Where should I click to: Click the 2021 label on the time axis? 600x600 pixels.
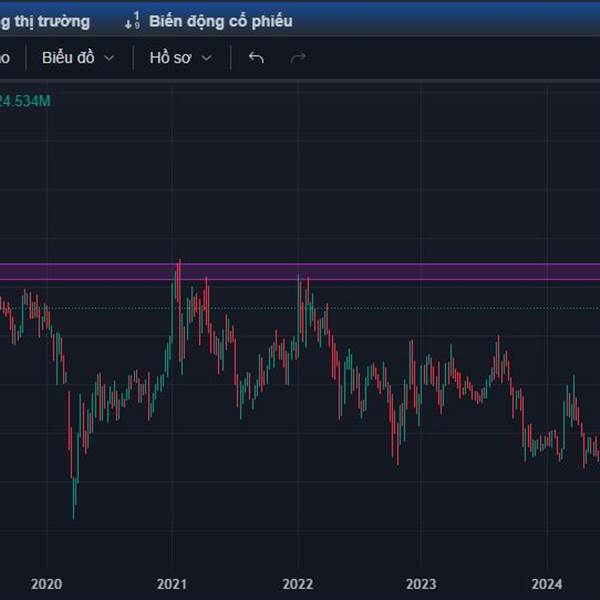coord(172,584)
